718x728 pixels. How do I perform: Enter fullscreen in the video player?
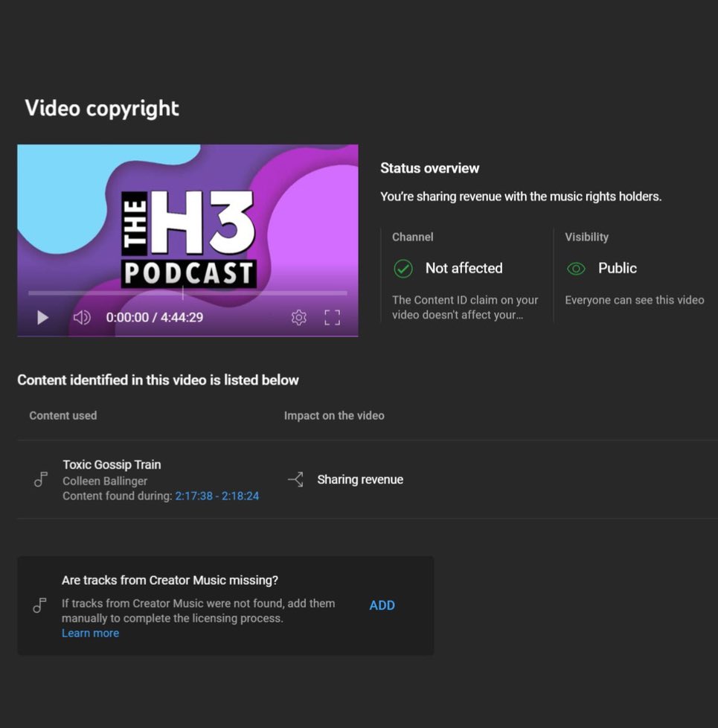(x=333, y=318)
